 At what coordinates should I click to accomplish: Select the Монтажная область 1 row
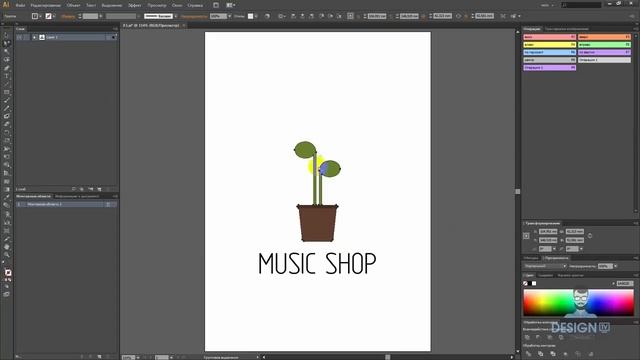[67, 204]
